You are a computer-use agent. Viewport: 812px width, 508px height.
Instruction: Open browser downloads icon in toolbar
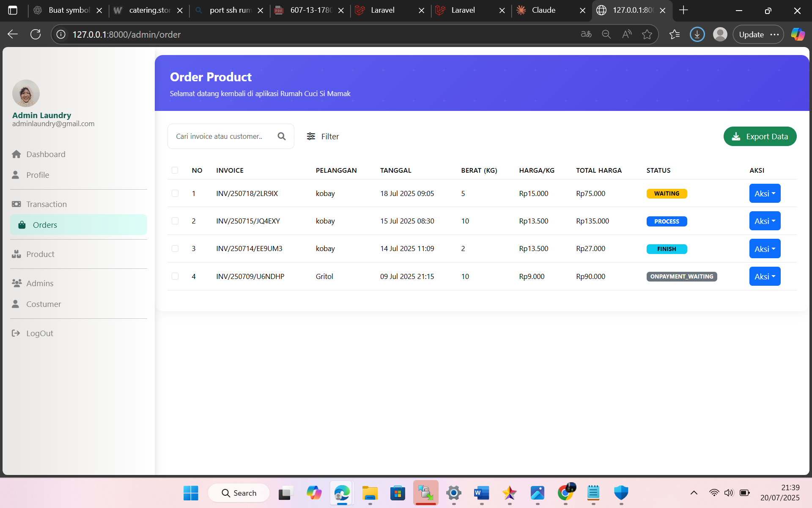[697, 34]
